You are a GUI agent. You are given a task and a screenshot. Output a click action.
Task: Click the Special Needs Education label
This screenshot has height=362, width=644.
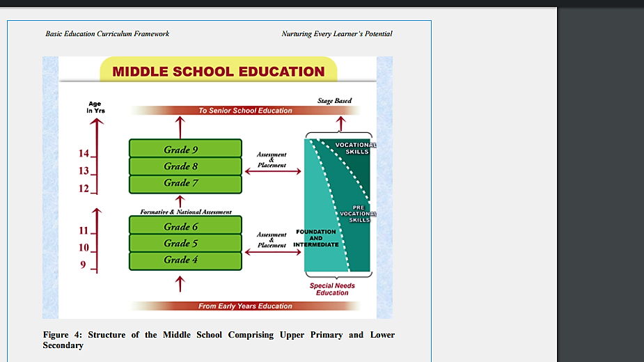coord(332,289)
